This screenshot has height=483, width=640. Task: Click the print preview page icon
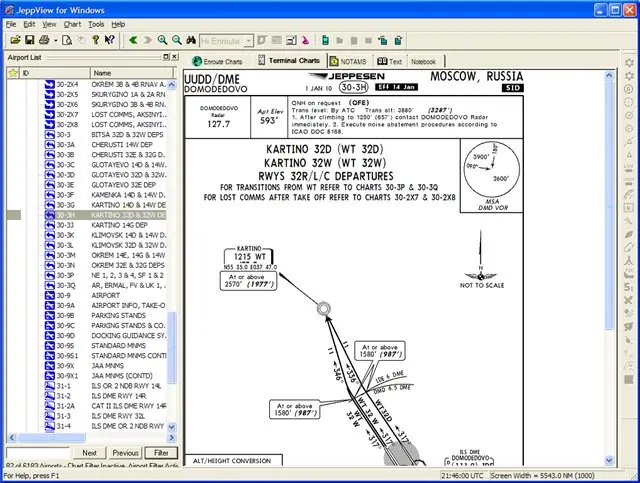click(67, 40)
